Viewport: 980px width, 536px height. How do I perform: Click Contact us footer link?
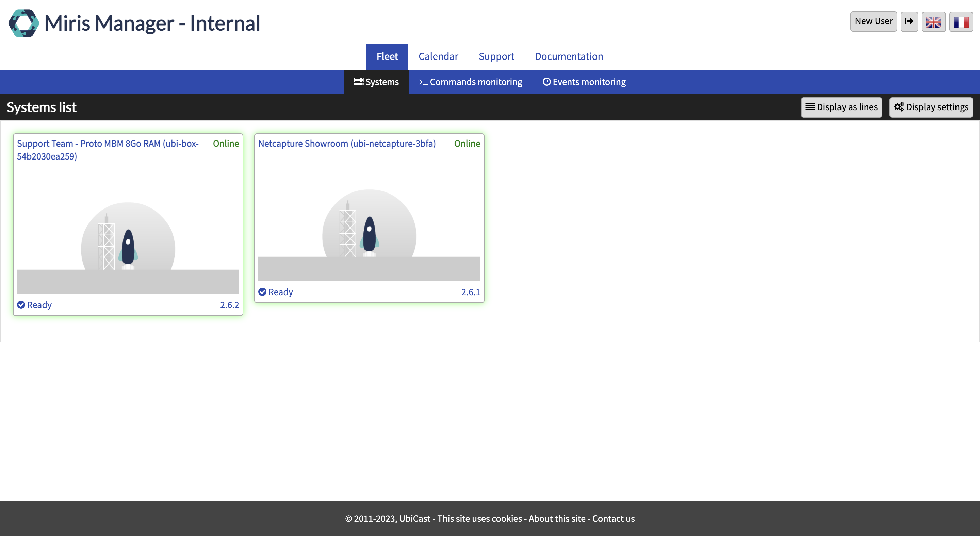[x=613, y=519]
